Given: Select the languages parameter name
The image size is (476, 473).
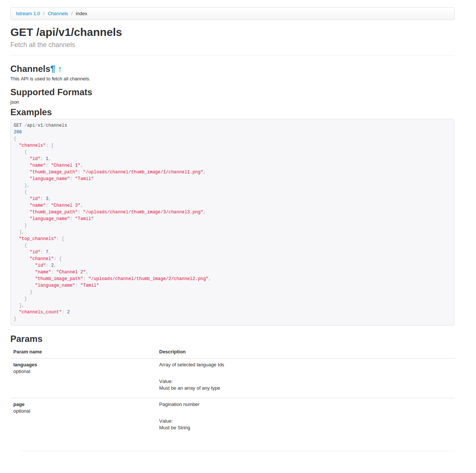Looking at the screenshot, I should 25,365.
